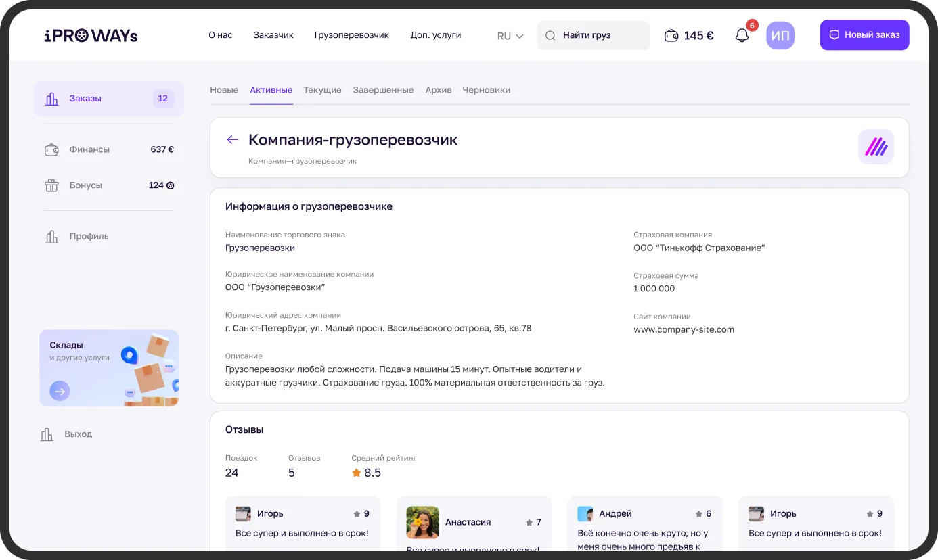Click the striped company logo icon
Screen dimensions: 938x560
(876, 147)
